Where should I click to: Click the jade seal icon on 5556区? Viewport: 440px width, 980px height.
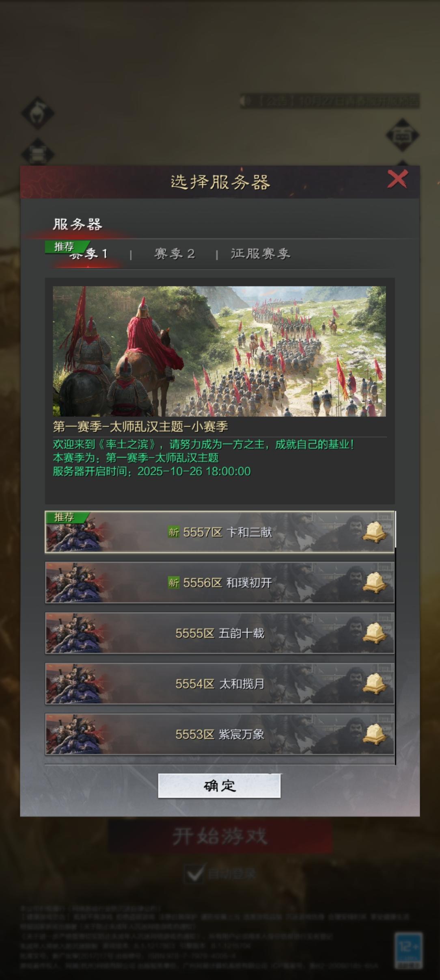click(374, 583)
